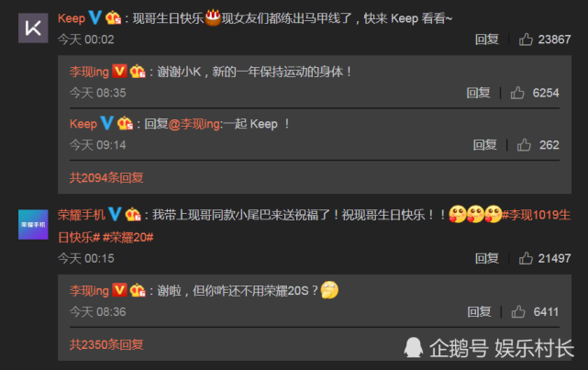Like 李现ing's reply with 6411 likes
The image size is (588, 370).
click(518, 311)
